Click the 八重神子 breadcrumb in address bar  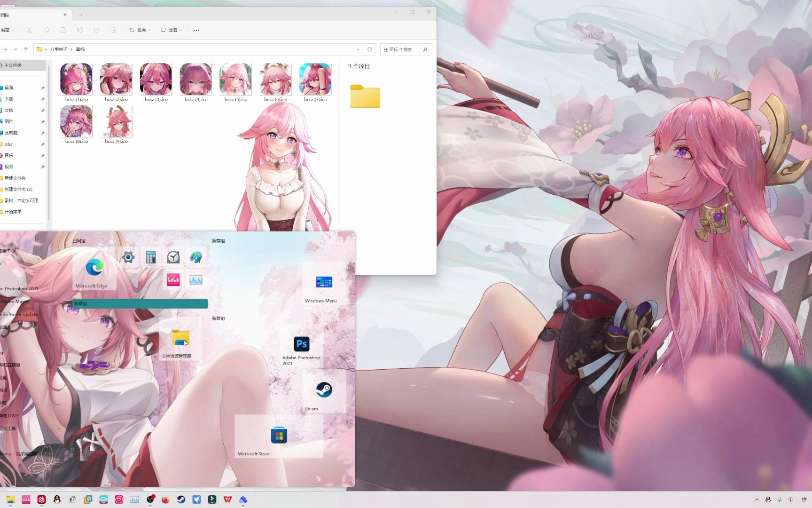59,49
